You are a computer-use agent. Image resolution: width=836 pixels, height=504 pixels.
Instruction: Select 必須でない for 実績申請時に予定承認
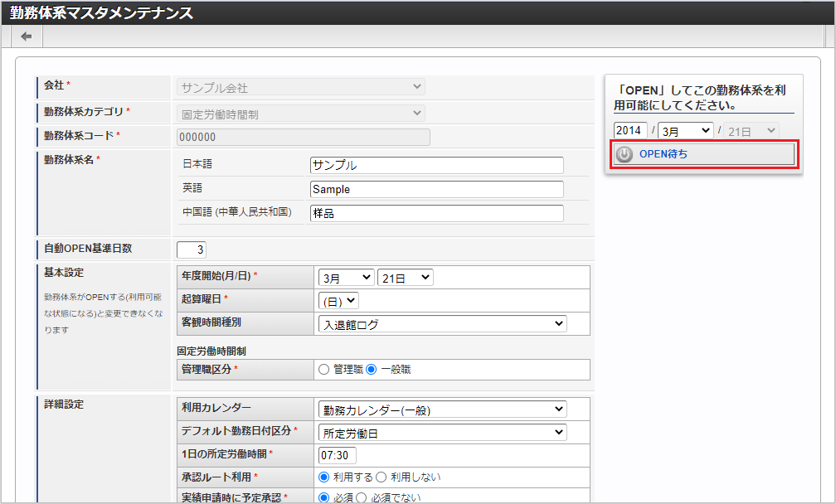click(361, 497)
